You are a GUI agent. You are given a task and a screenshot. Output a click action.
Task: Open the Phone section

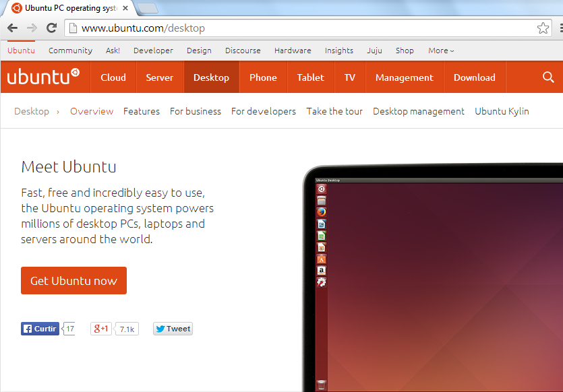click(263, 77)
